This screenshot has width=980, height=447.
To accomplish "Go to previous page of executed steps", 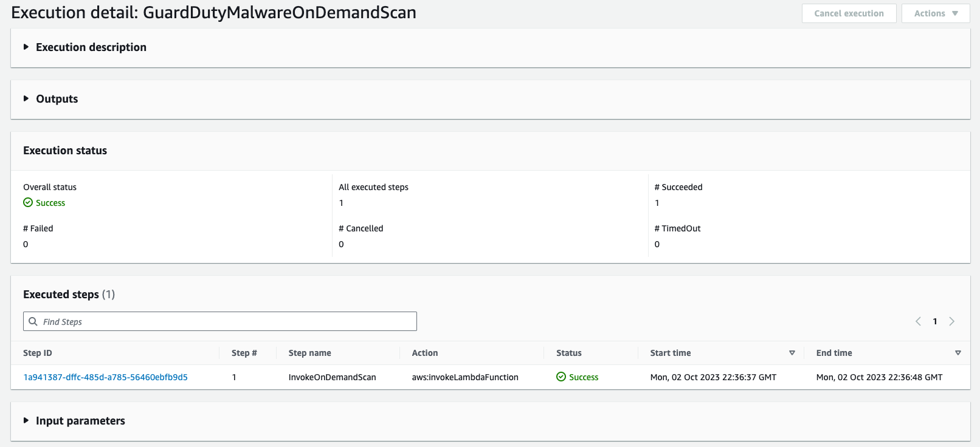I will click(918, 321).
